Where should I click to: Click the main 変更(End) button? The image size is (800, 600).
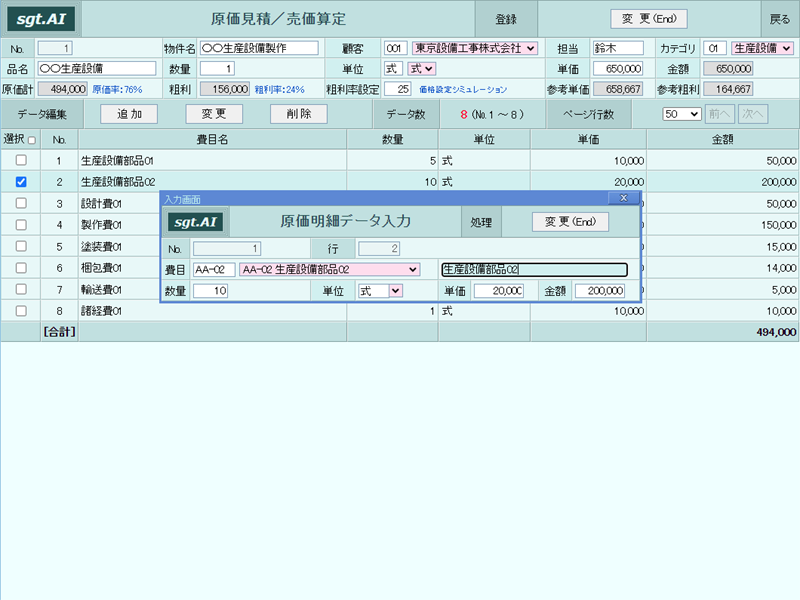tap(648, 19)
